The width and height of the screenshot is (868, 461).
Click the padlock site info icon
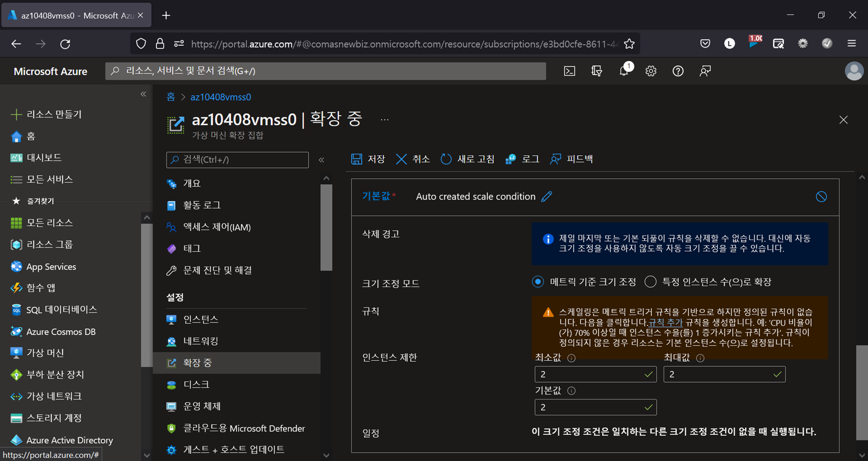tap(160, 44)
